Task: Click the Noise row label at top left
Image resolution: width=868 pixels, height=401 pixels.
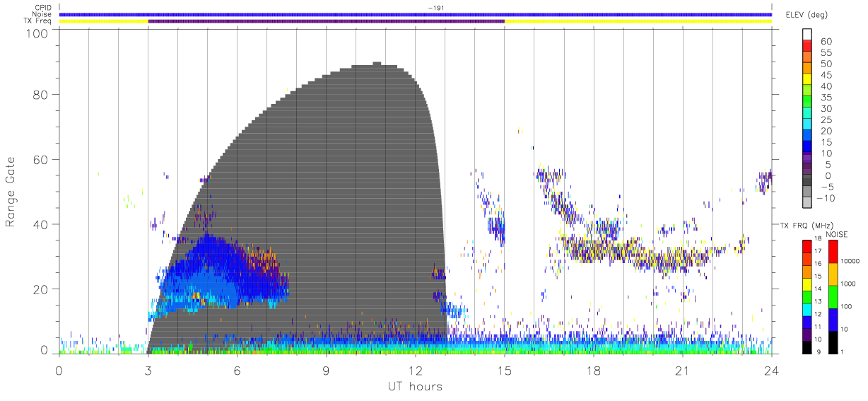Action: coord(42,14)
